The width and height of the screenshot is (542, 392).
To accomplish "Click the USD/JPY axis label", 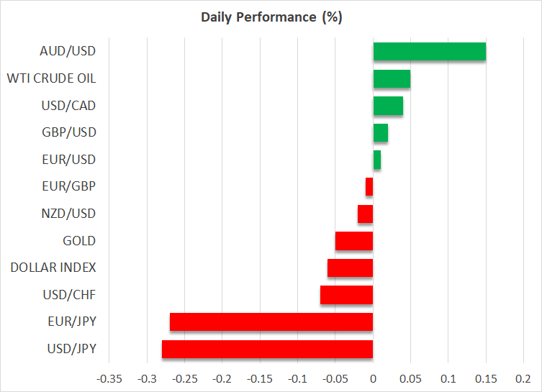I will pos(71,349).
